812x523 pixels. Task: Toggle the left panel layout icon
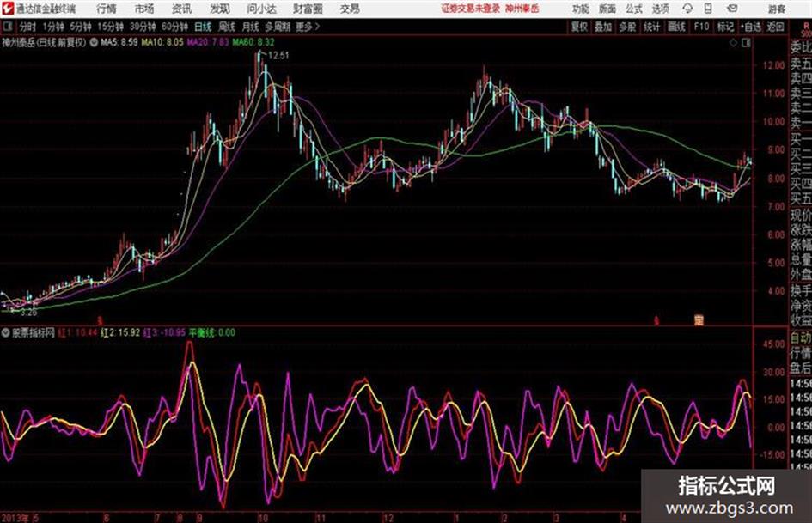click(x=7, y=27)
